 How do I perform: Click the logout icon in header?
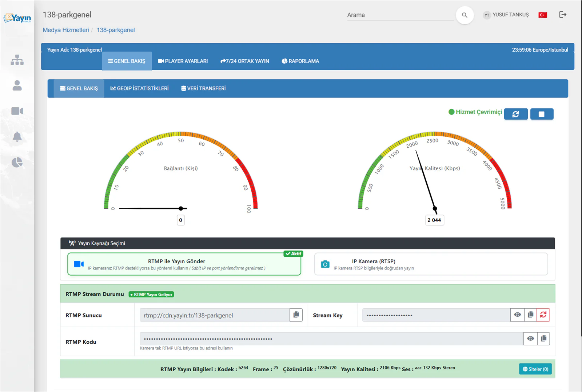click(x=563, y=15)
